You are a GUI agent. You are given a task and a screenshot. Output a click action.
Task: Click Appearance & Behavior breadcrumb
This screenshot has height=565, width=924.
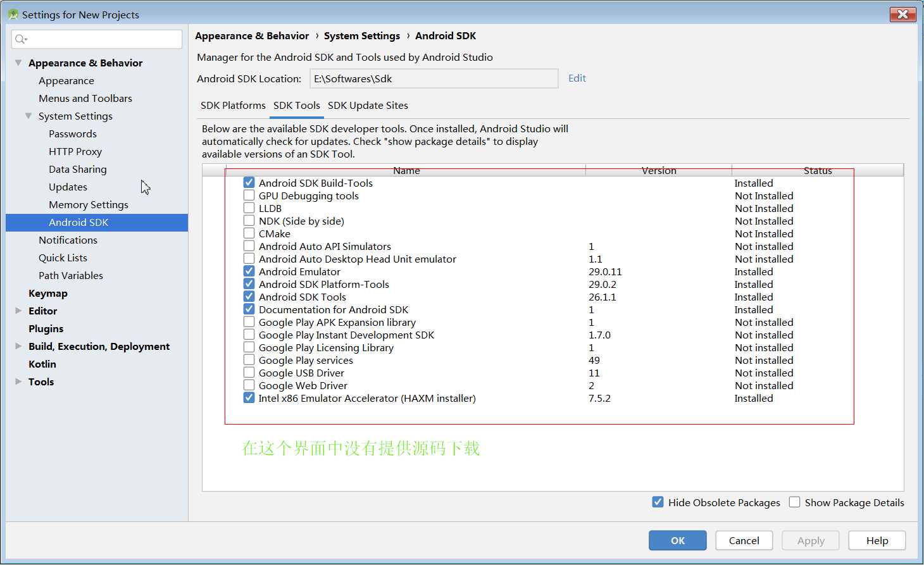tap(252, 36)
